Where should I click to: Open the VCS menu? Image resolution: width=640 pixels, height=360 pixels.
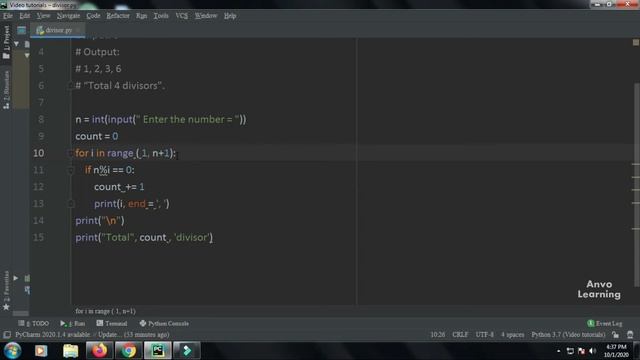click(x=182, y=16)
